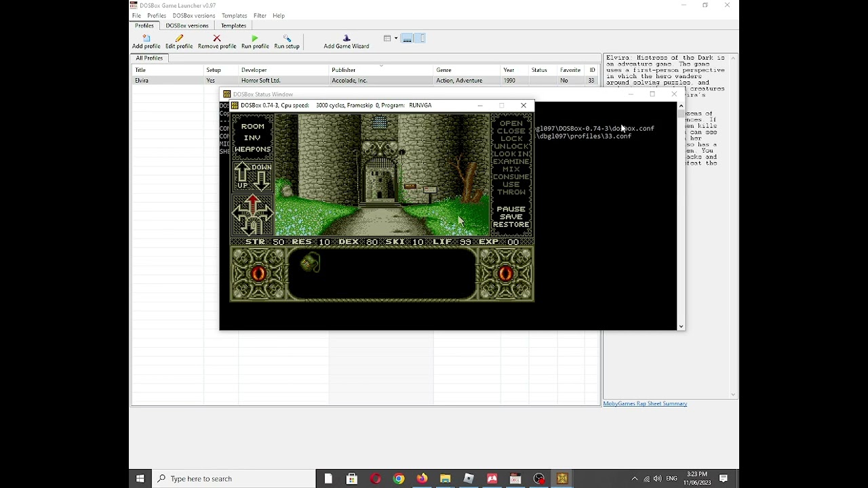Image resolution: width=868 pixels, height=488 pixels.
Task: Select the Profiles tab
Action: click(x=144, y=26)
